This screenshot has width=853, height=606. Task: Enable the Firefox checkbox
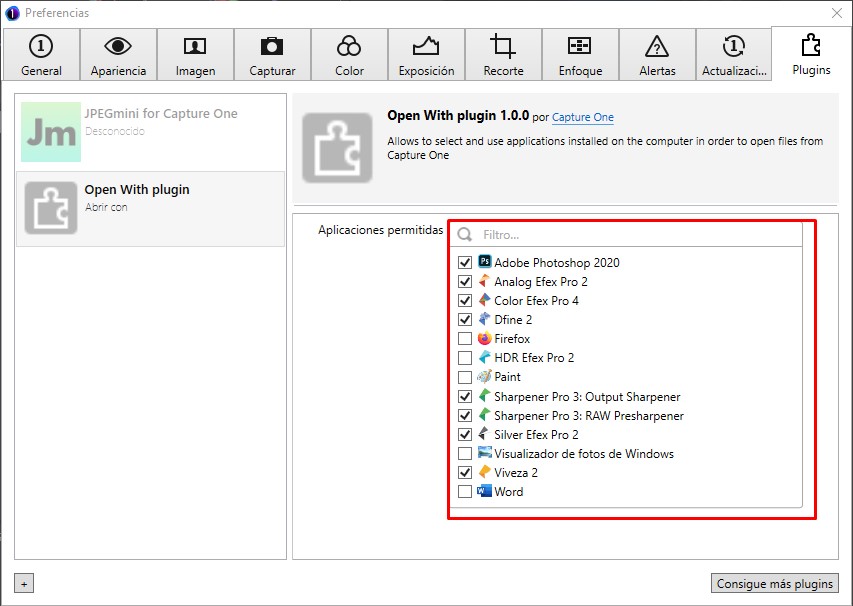pyautogui.click(x=465, y=339)
